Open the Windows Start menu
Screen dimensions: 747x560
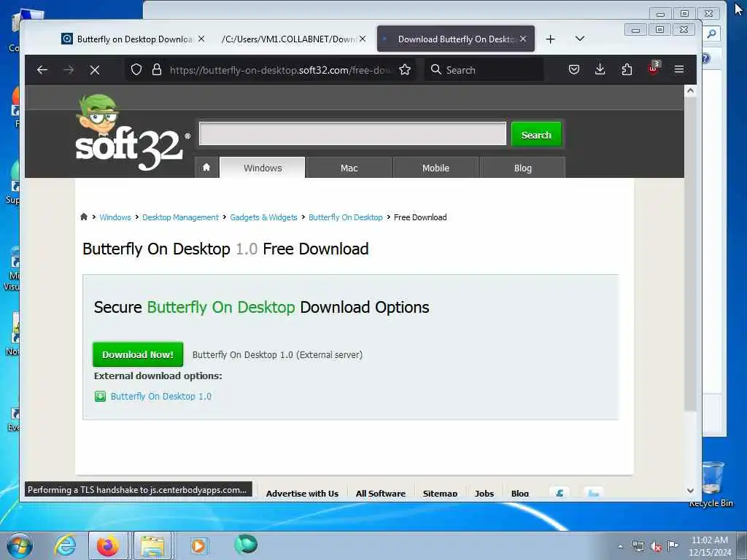pos(19,545)
